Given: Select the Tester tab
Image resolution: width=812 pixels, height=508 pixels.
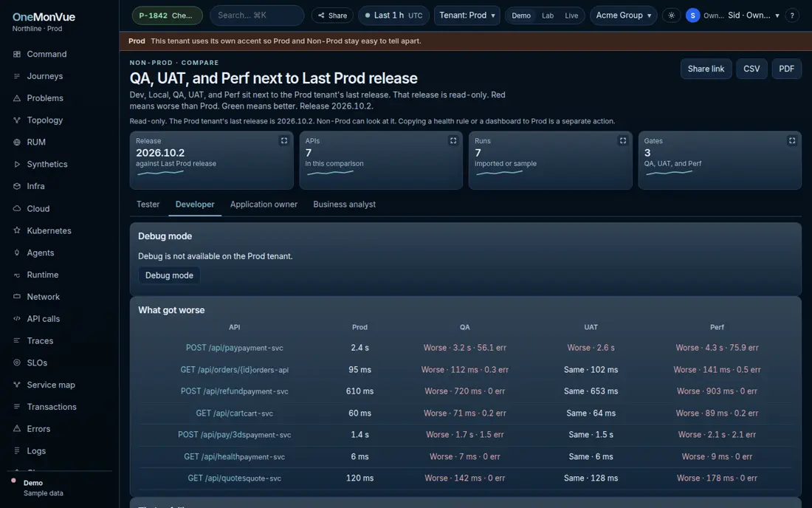Looking at the screenshot, I should click(148, 205).
